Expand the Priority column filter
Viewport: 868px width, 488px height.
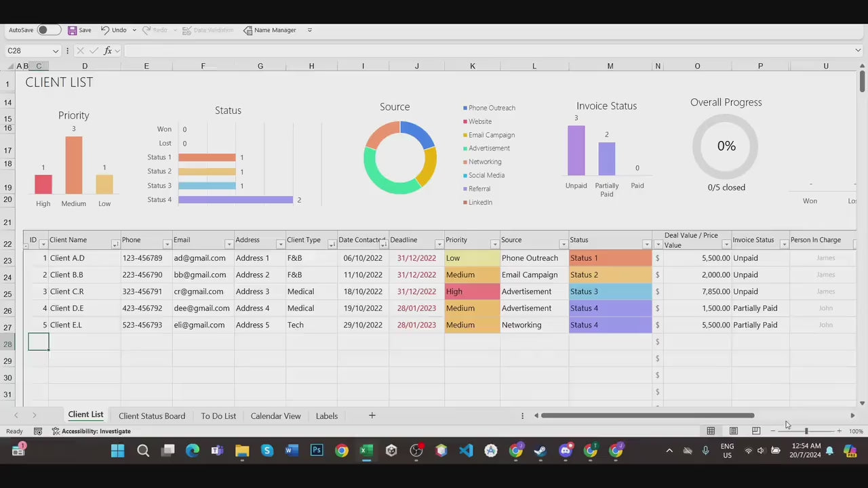tap(494, 245)
